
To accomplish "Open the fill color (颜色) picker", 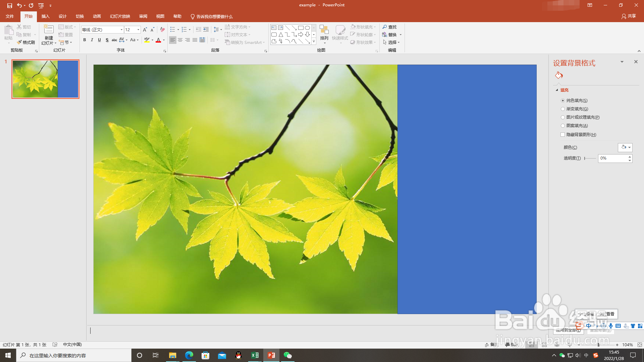I will 625,147.
